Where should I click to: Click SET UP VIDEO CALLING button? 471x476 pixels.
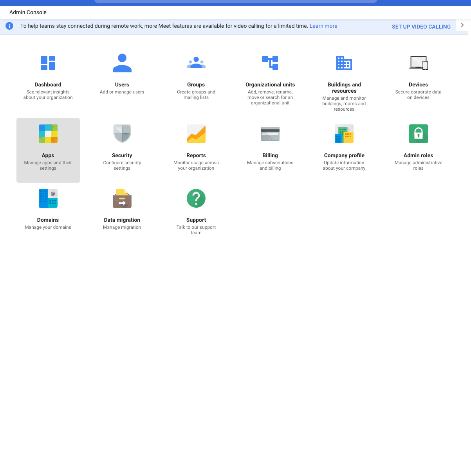[x=421, y=27]
